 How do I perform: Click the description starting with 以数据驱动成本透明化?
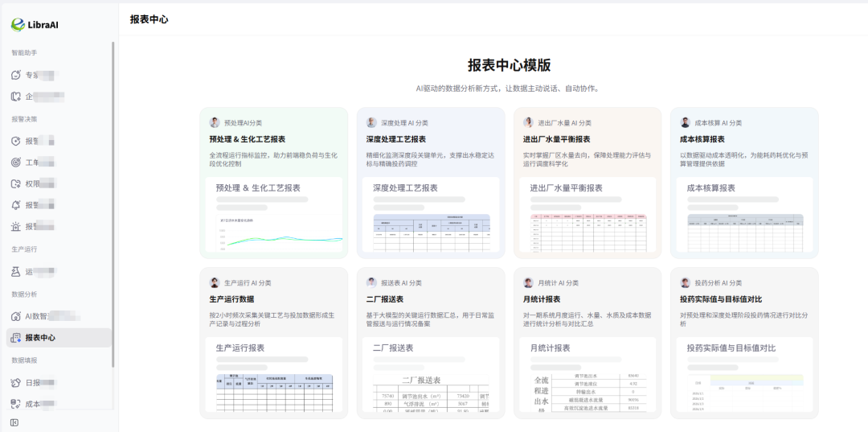click(744, 159)
